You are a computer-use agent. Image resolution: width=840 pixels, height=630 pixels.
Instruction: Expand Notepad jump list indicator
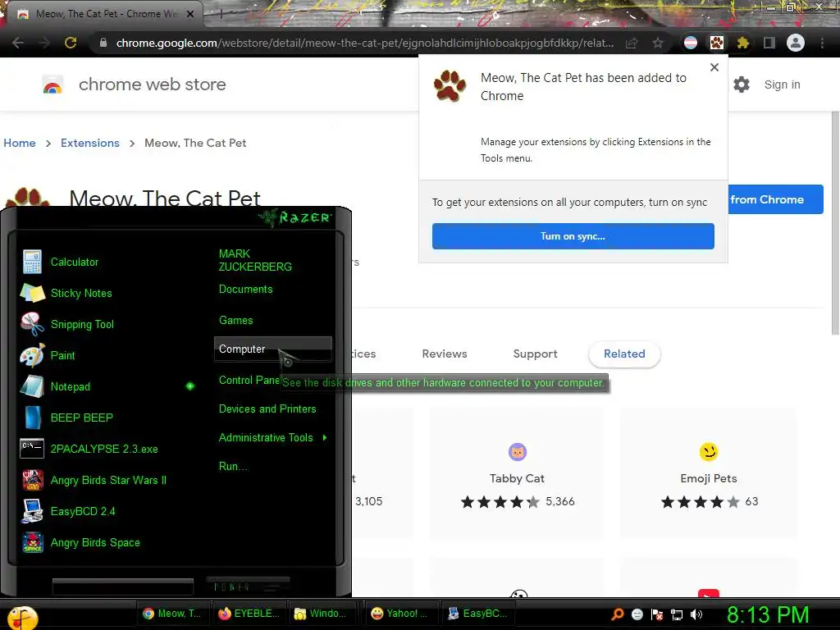tap(190, 386)
